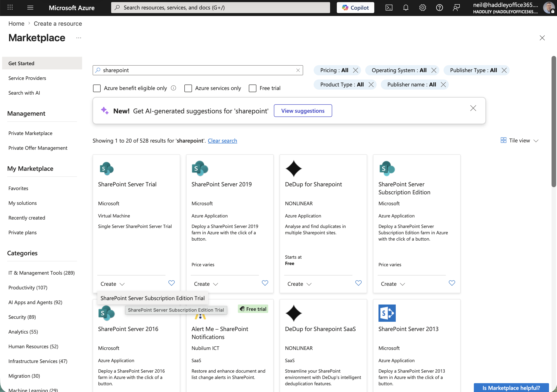
Task: Open the feedback icon in top bar
Action: (x=456, y=8)
